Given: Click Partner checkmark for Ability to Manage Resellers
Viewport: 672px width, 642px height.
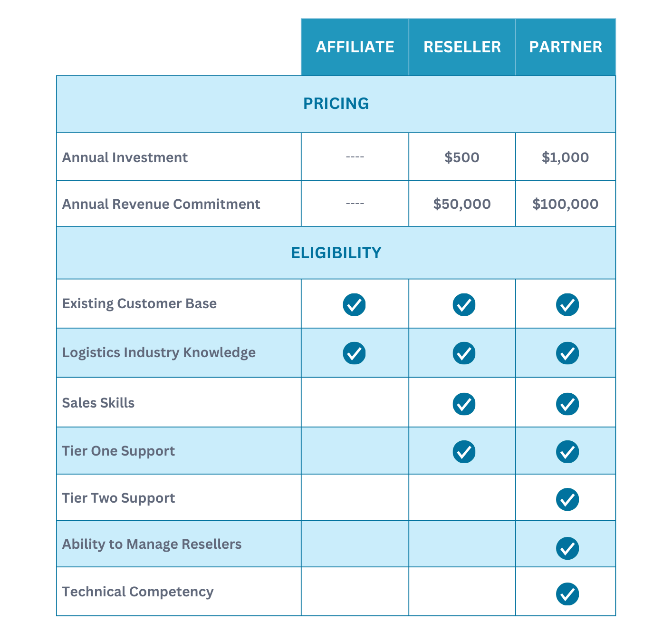Looking at the screenshot, I should [567, 548].
